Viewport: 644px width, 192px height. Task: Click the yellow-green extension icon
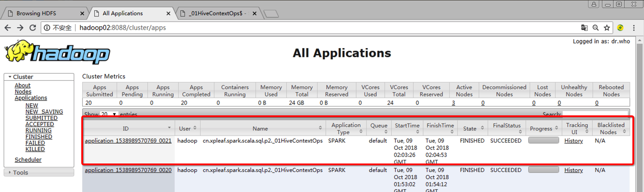620,28
